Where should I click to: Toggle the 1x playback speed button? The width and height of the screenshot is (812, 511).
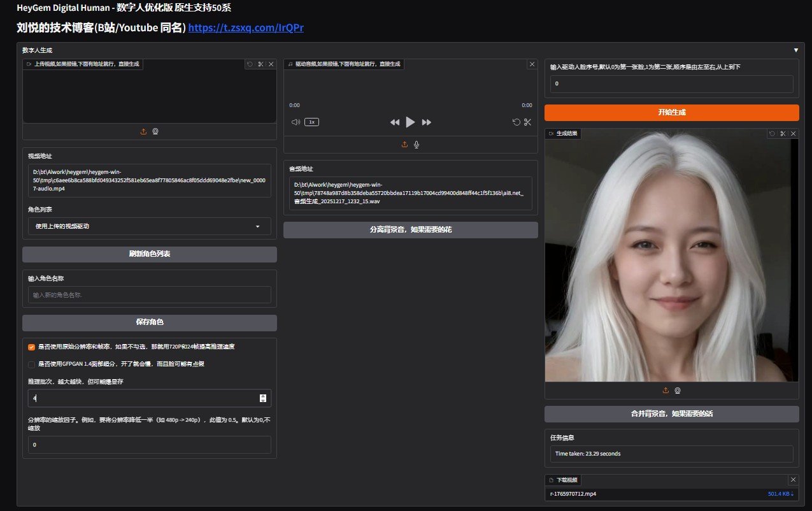pos(311,122)
